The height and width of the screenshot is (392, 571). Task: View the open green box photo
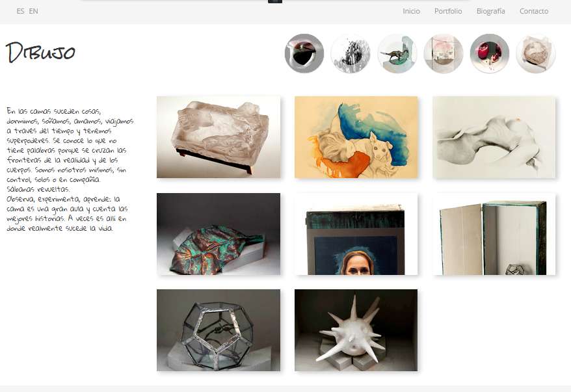494,233
